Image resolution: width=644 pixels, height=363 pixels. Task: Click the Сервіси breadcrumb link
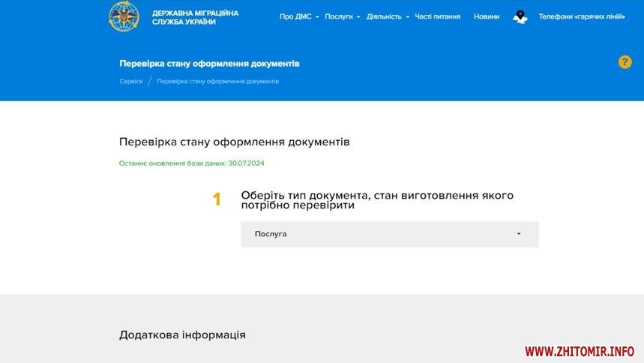(x=130, y=81)
